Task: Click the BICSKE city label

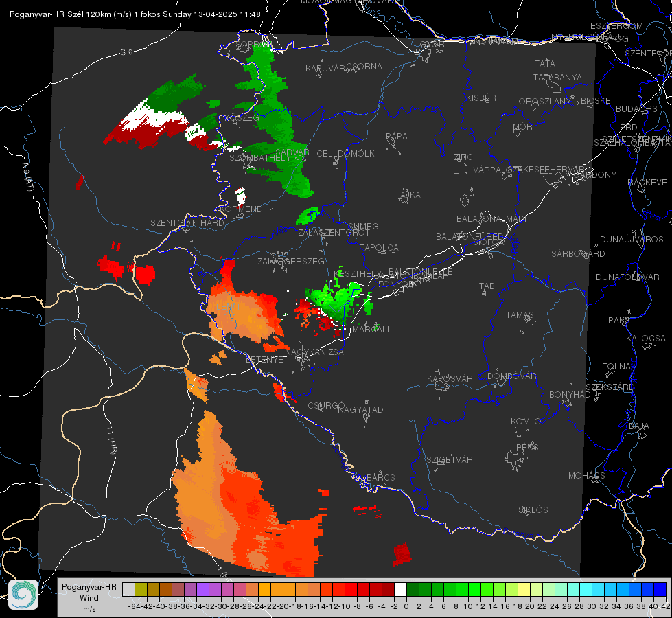Action: [595, 100]
